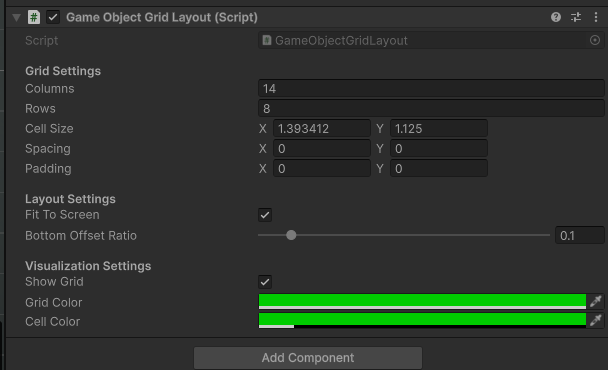This screenshot has width=608, height=370.
Task: Click the Bottom Offset Ratio label
Action: coord(81,235)
